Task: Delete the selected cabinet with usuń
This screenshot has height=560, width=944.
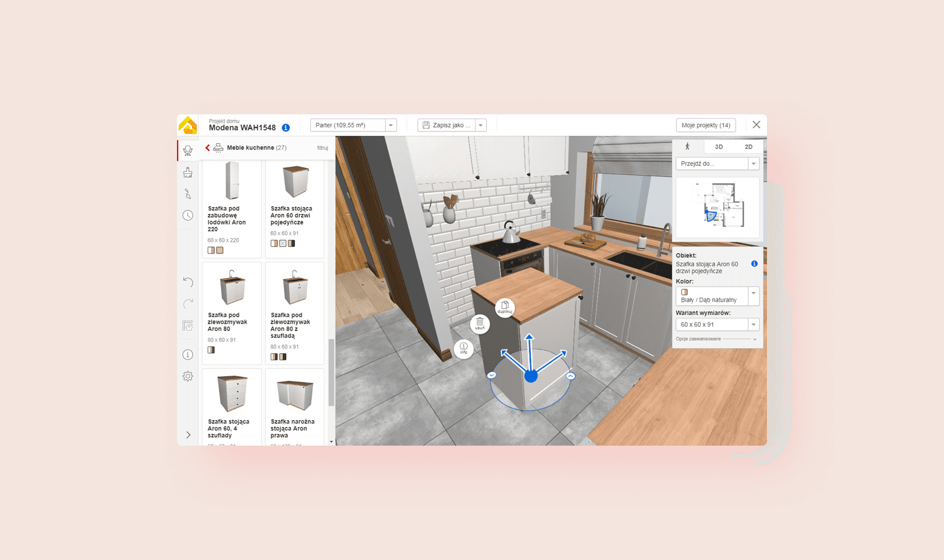Action: (480, 324)
